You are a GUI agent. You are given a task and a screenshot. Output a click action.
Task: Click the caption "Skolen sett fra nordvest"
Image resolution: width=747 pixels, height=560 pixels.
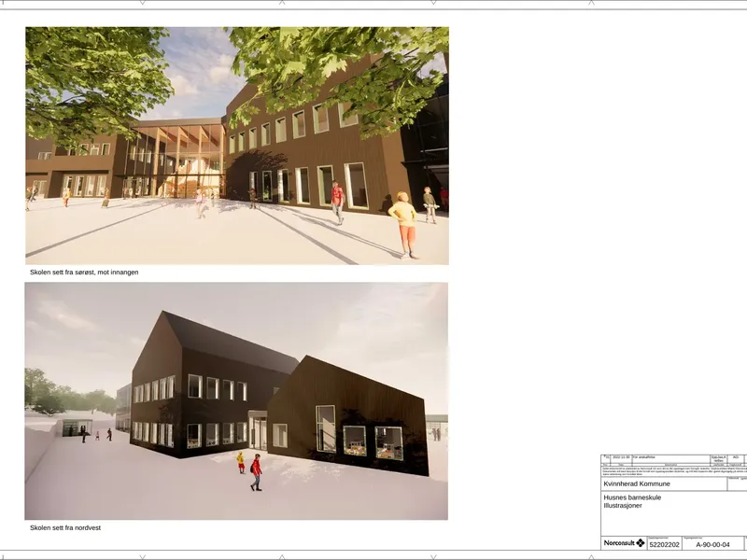65,527
